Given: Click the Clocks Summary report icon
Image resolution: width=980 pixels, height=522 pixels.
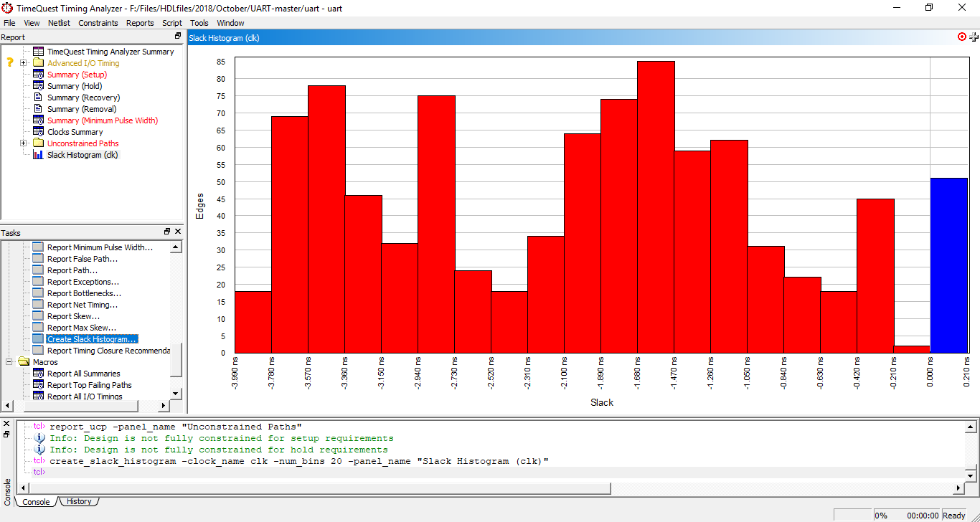Looking at the screenshot, I should pos(39,132).
